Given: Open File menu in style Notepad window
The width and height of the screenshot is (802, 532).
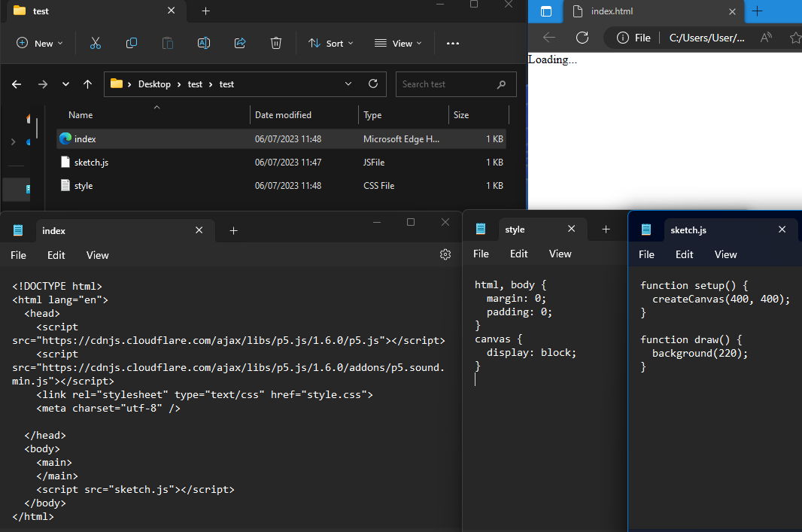Looking at the screenshot, I should 481,254.
